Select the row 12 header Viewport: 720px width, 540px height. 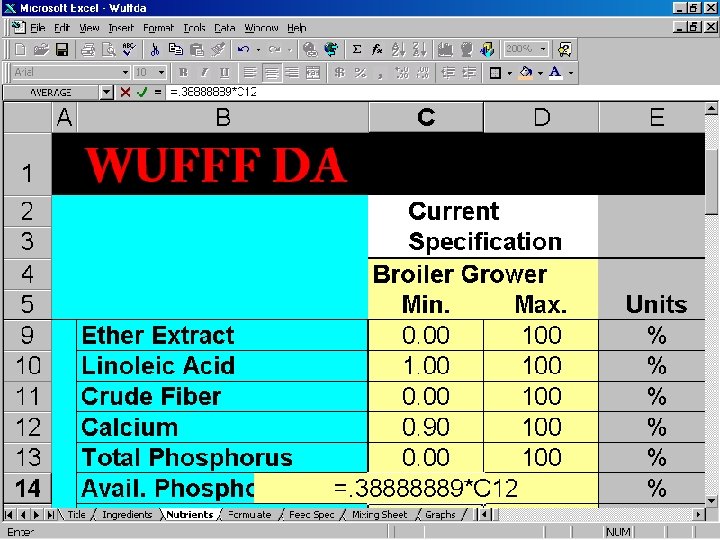[x=28, y=427]
